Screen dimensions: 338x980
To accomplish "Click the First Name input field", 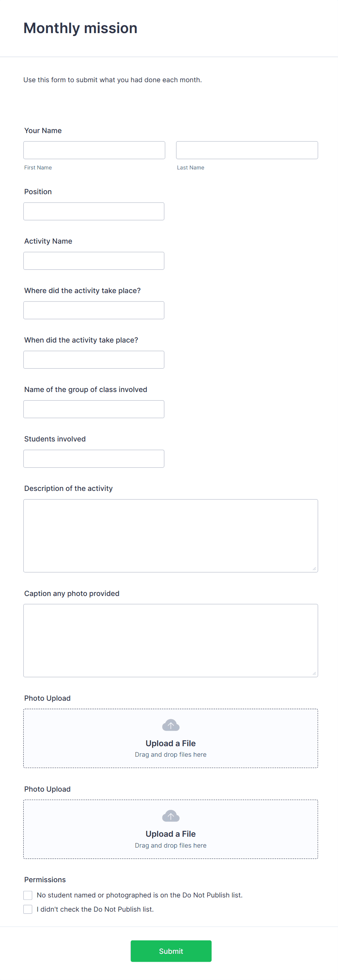I will pyautogui.click(x=94, y=150).
